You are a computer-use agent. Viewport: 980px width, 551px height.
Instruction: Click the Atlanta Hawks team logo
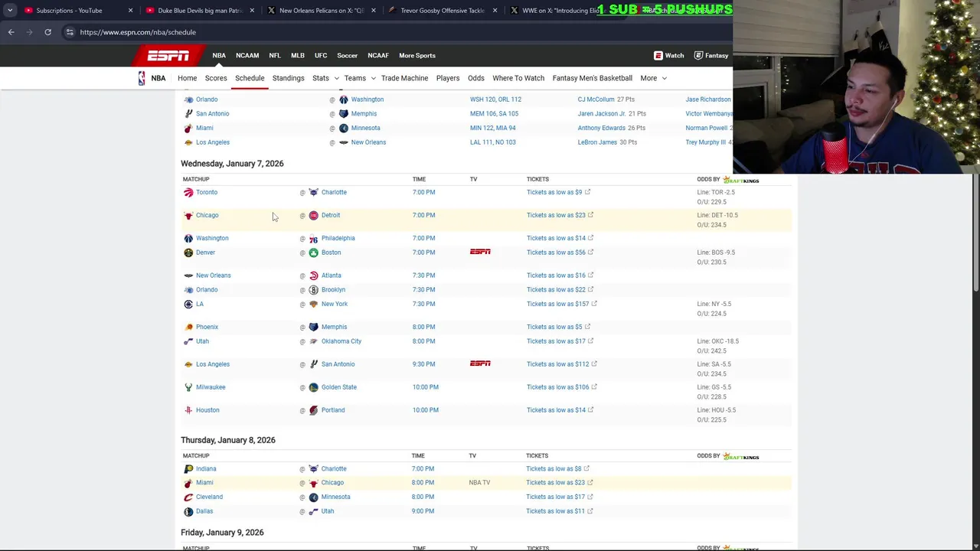(x=313, y=275)
